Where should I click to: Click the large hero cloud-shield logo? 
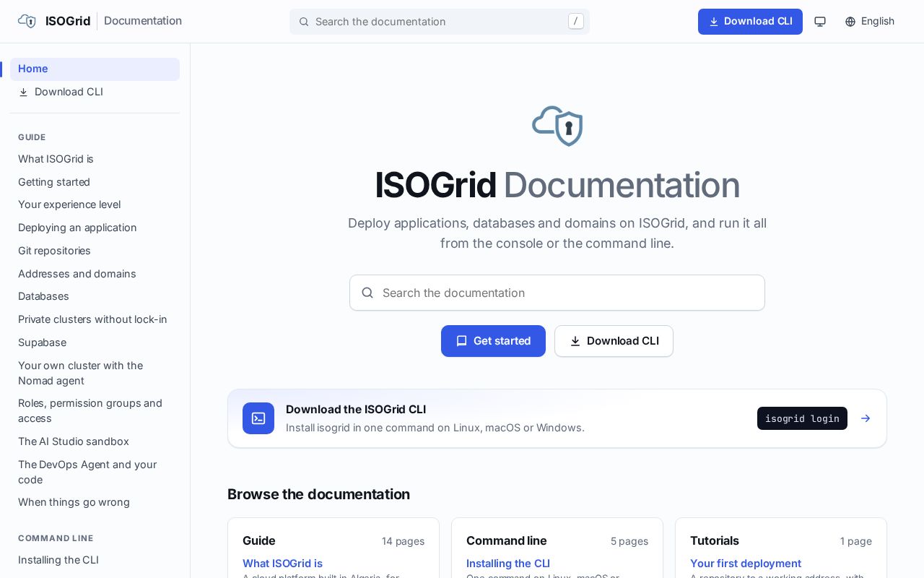pos(557,126)
